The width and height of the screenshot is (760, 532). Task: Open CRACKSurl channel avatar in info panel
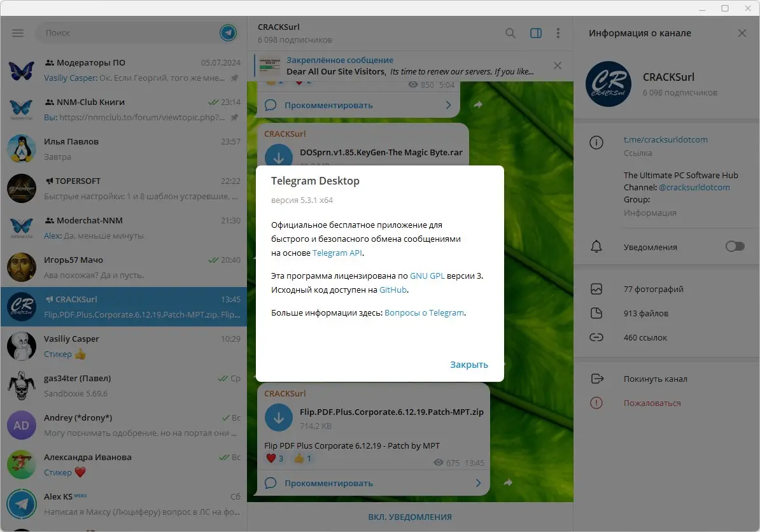point(609,84)
